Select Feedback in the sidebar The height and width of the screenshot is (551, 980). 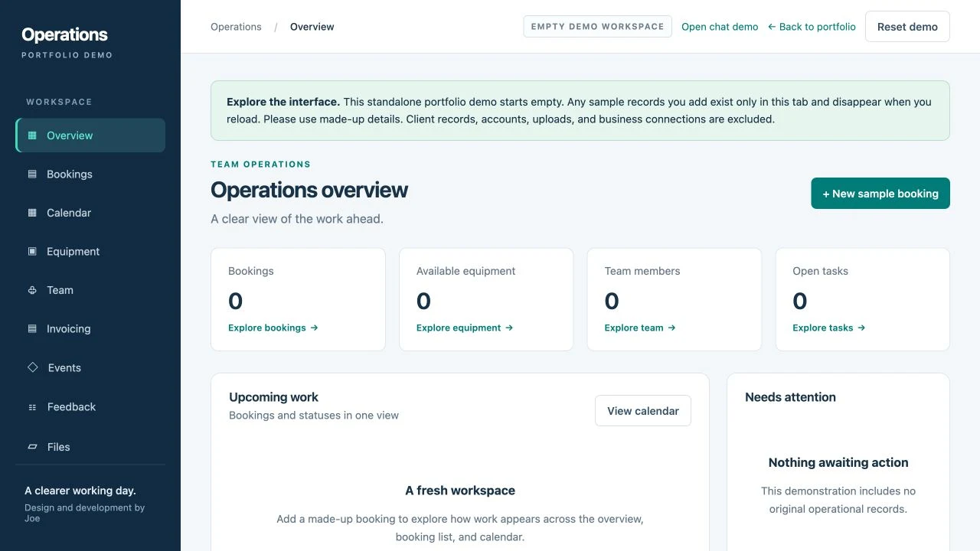tap(90, 407)
